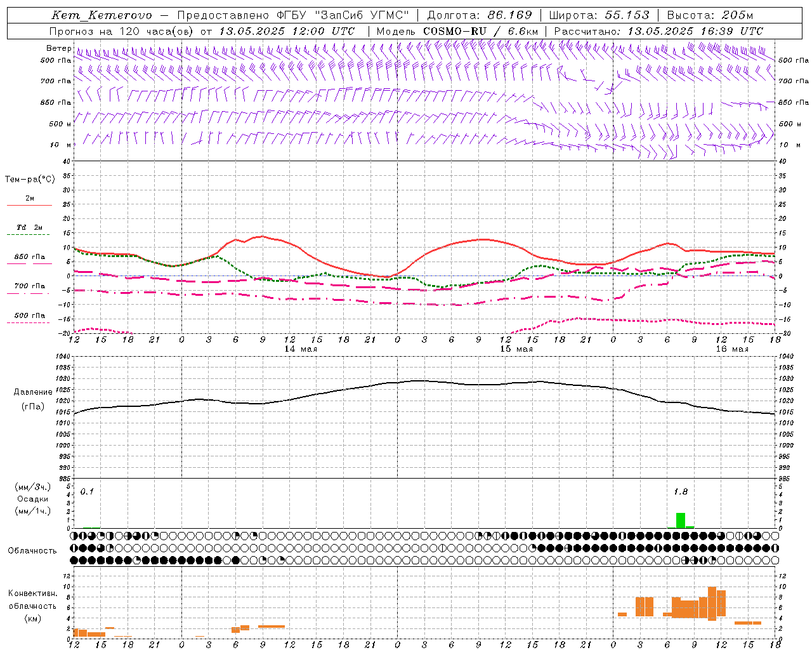
Task: Click the '(мм/1ч.)' units label
Action: point(33,511)
